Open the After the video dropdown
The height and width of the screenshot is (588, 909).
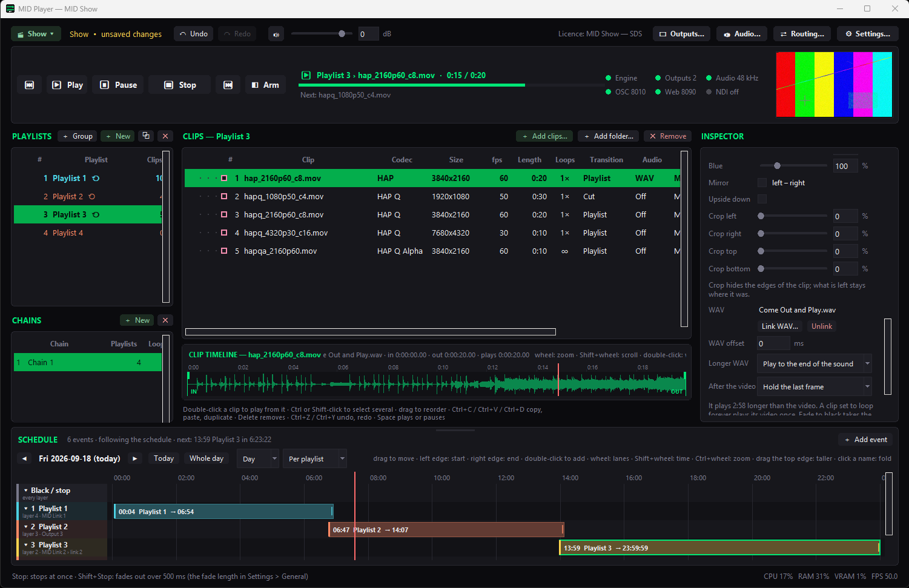(x=815, y=387)
